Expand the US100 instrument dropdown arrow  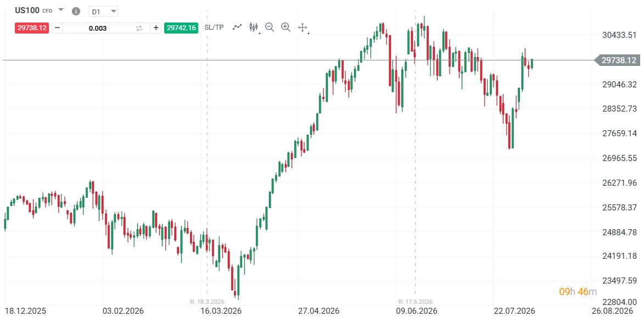coord(61,9)
